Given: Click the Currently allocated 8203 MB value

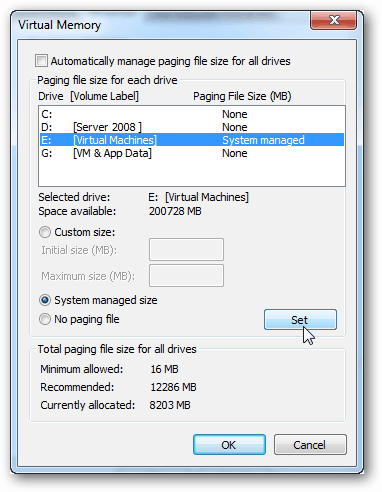Looking at the screenshot, I should click(x=170, y=405).
